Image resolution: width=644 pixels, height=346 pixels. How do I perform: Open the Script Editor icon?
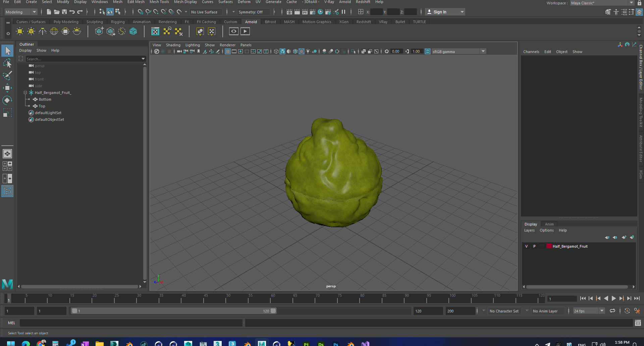click(x=638, y=323)
